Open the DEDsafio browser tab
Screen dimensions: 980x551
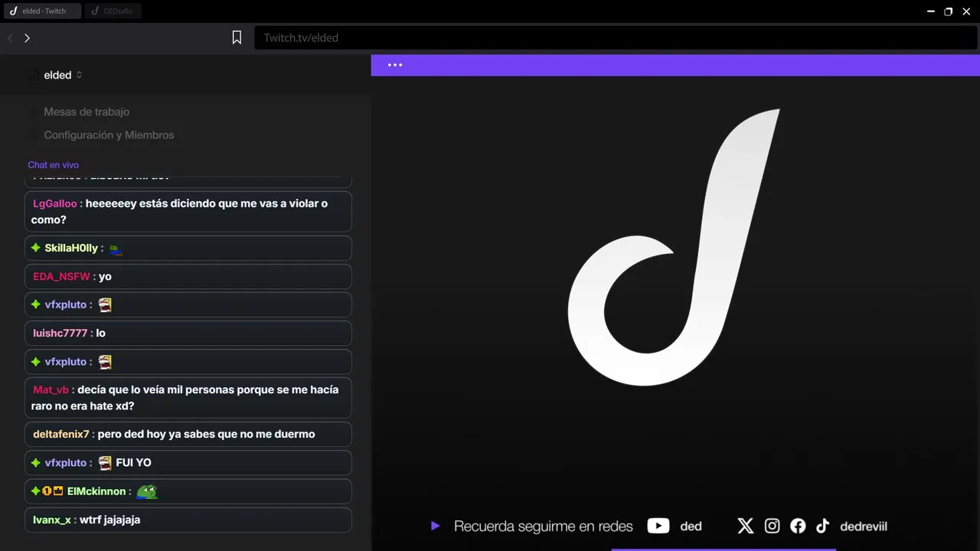click(x=113, y=11)
